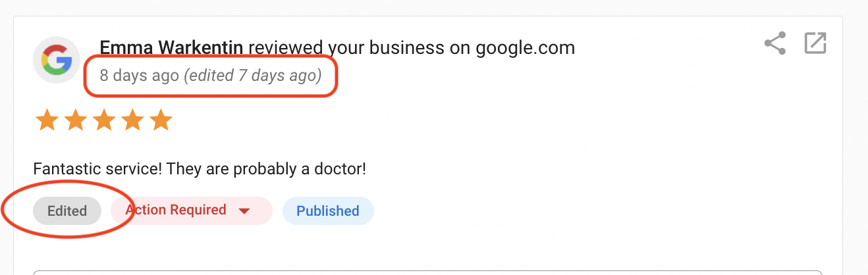Click the 8 days ago timestamp

[x=140, y=76]
